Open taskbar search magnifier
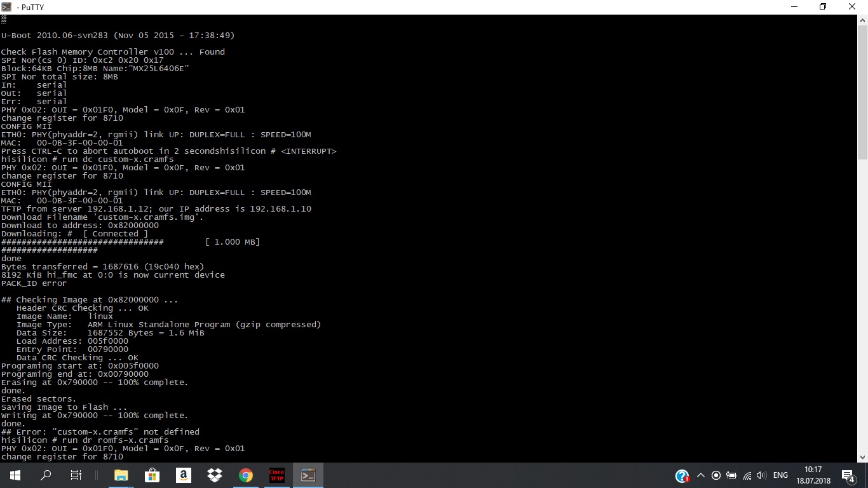This screenshot has width=868, height=488. click(x=46, y=475)
